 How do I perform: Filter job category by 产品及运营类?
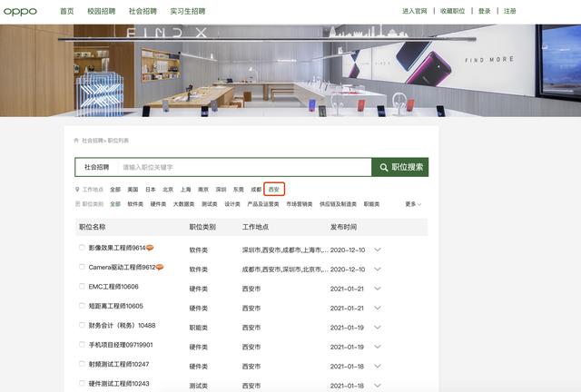click(x=263, y=204)
